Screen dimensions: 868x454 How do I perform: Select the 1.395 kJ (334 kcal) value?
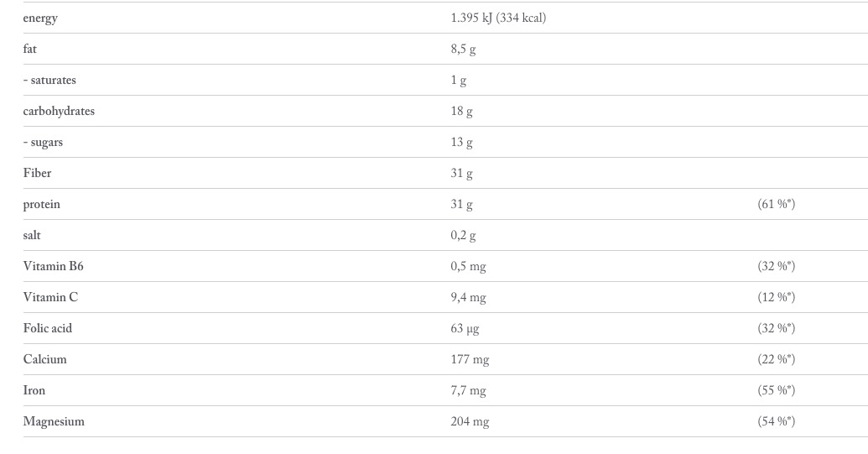pos(498,18)
